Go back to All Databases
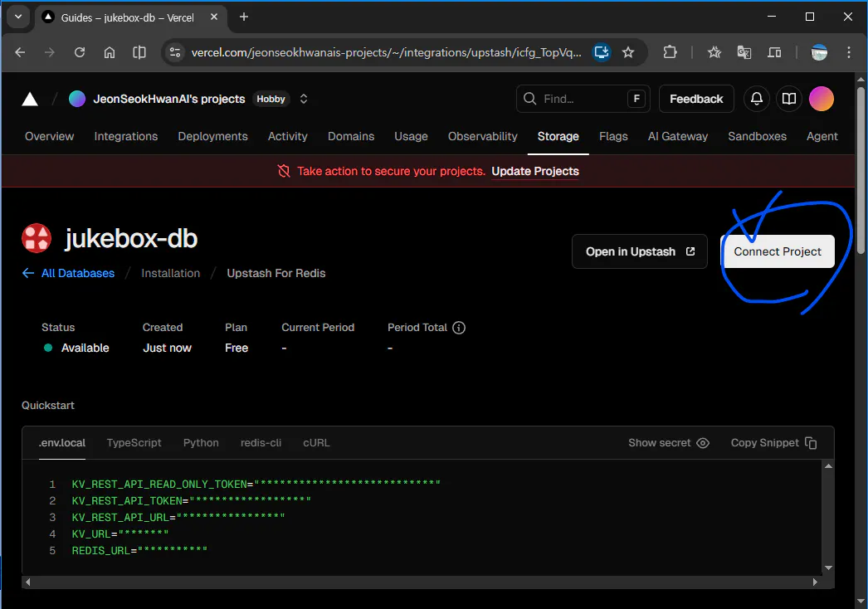Image resolution: width=868 pixels, height=609 pixels. tap(68, 273)
